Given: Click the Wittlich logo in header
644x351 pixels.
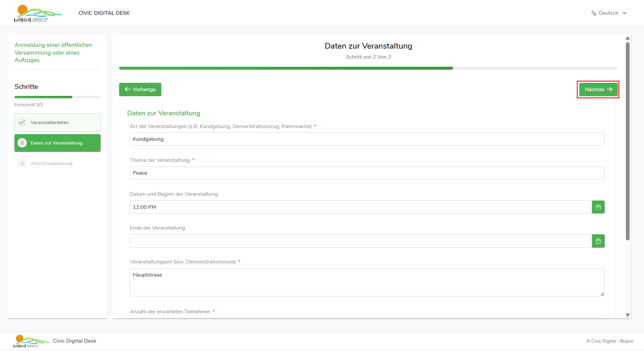Looking at the screenshot, I should 37,13.
